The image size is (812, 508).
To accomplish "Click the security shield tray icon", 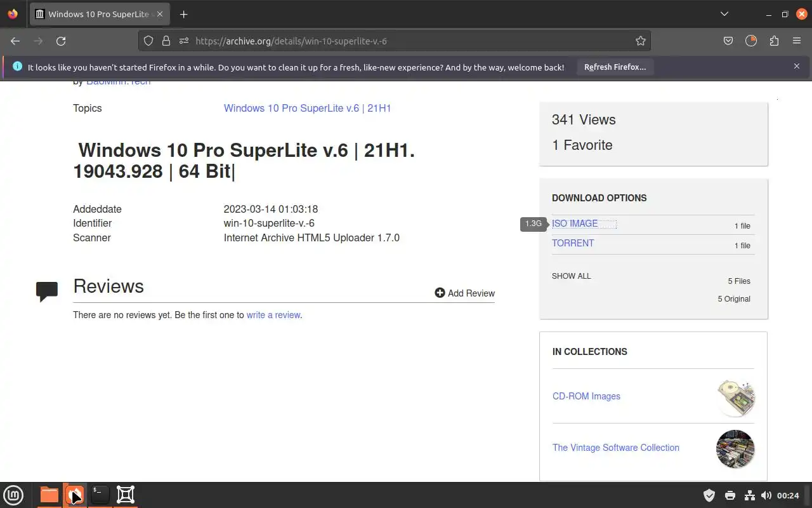I will (x=709, y=495).
